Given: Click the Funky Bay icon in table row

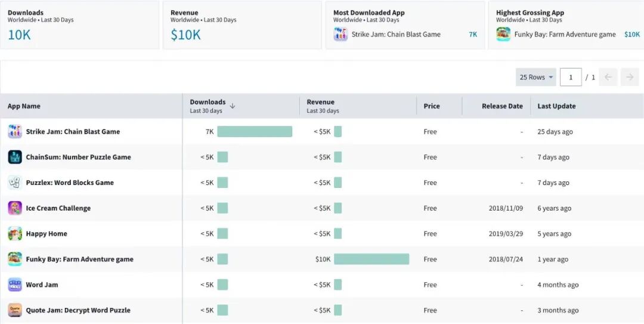Looking at the screenshot, I should (15, 260).
